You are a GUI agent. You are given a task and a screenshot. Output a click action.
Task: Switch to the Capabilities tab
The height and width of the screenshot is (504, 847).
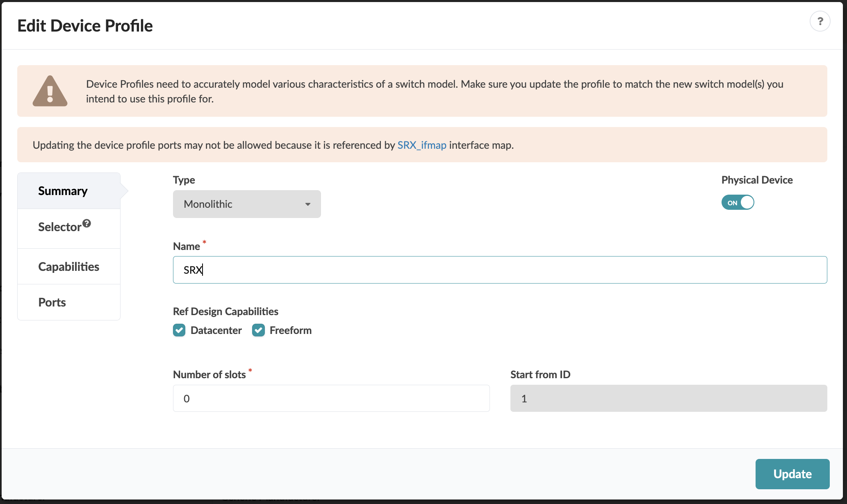tap(68, 266)
